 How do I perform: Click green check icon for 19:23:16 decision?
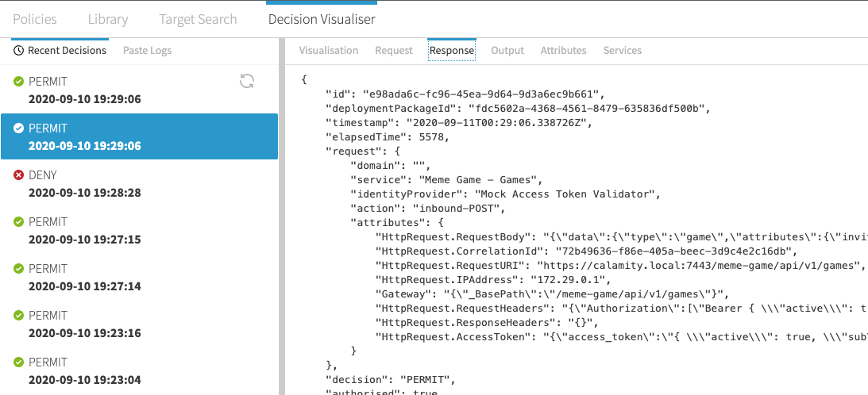[18, 315]
